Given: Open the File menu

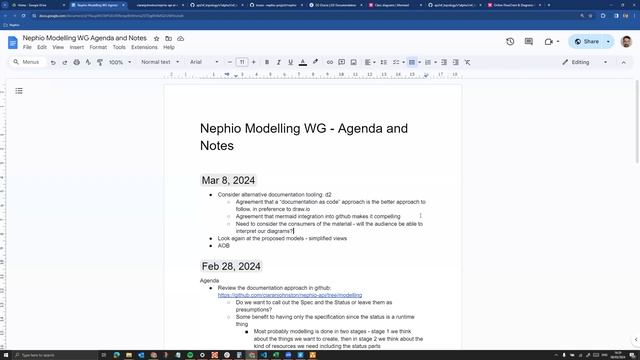Looking at the screenshot, I should coord(27,47).
